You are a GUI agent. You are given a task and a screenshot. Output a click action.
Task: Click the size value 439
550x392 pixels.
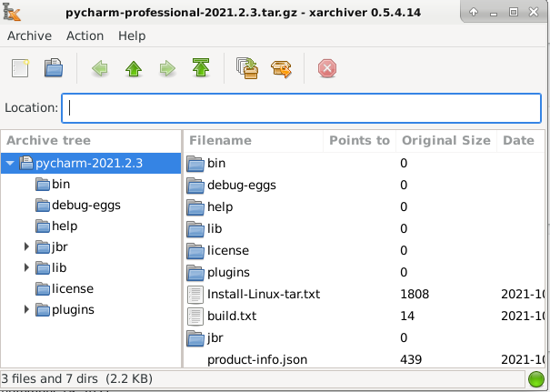click(x=411, y=359)
